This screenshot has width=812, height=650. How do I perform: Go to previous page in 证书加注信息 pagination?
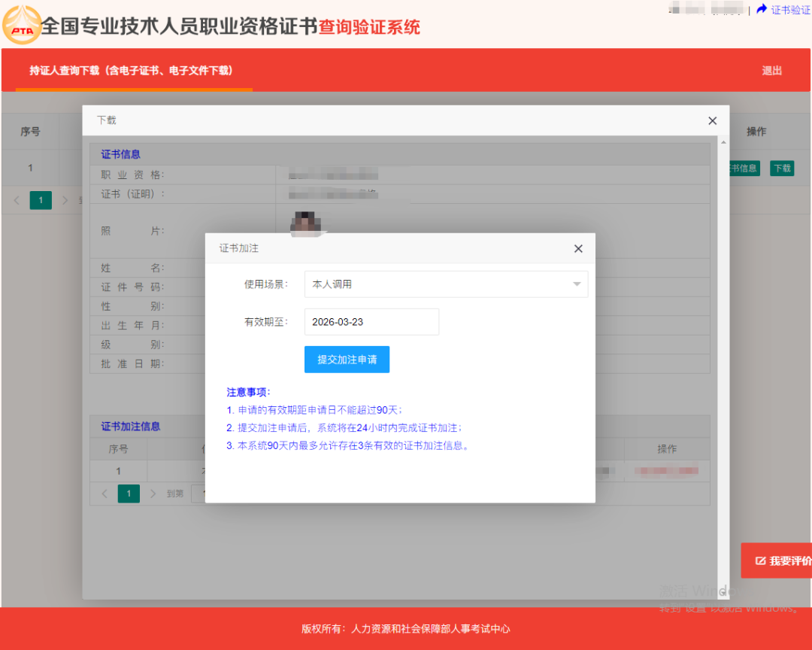(x=105, y=494)
